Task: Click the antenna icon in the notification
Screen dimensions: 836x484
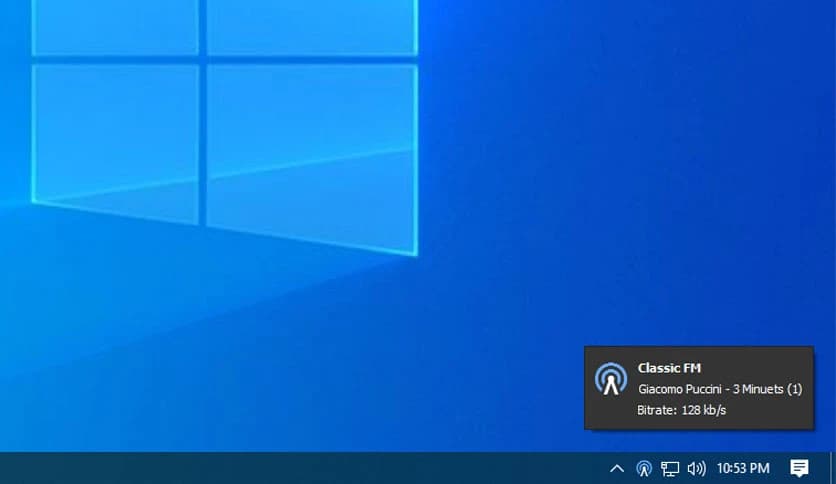Action: coord(611,379)
